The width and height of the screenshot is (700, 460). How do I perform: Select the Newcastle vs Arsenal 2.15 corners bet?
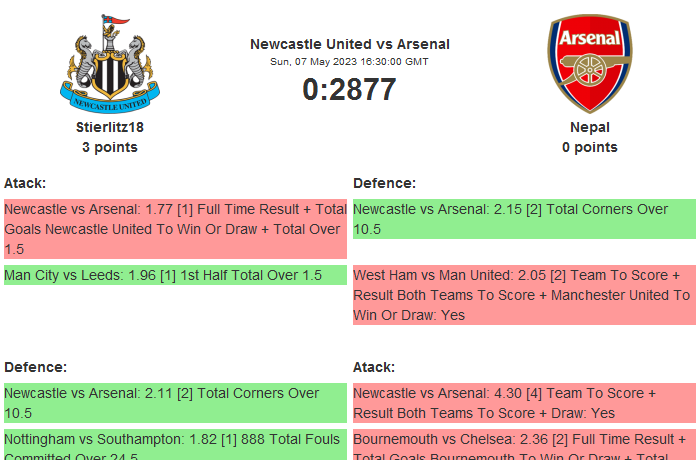click(524, 219)
